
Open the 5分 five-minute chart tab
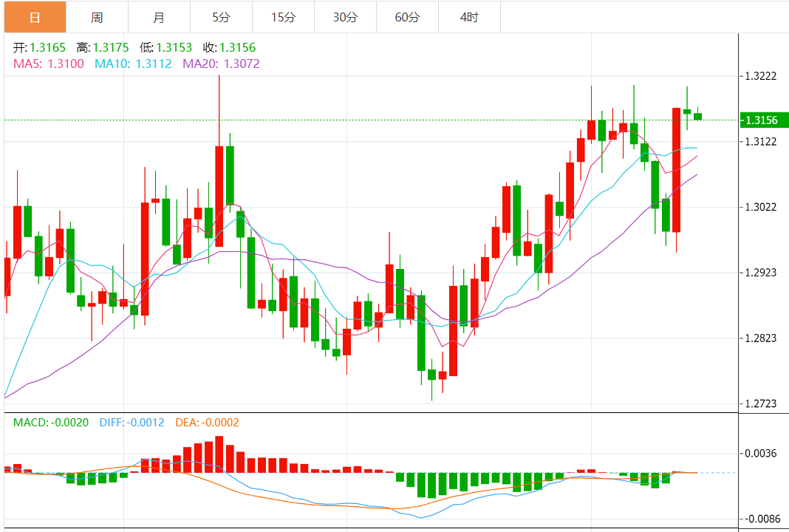tap(221, 17)
